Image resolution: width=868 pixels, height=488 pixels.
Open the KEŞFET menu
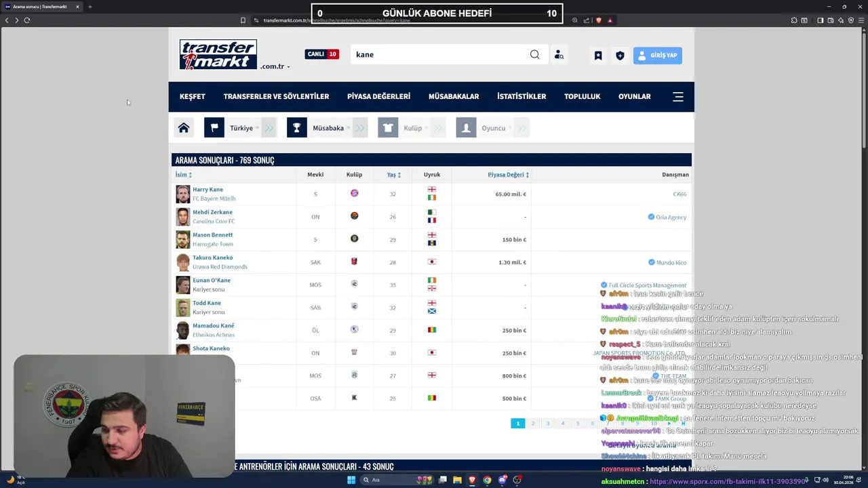coord(193,97)
